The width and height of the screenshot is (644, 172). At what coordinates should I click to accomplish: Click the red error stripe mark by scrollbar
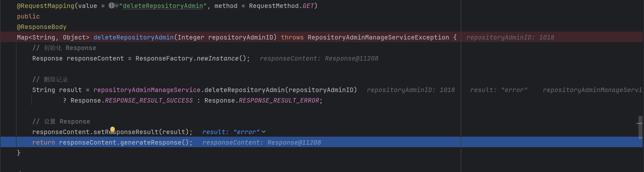[x=640, y=123]
